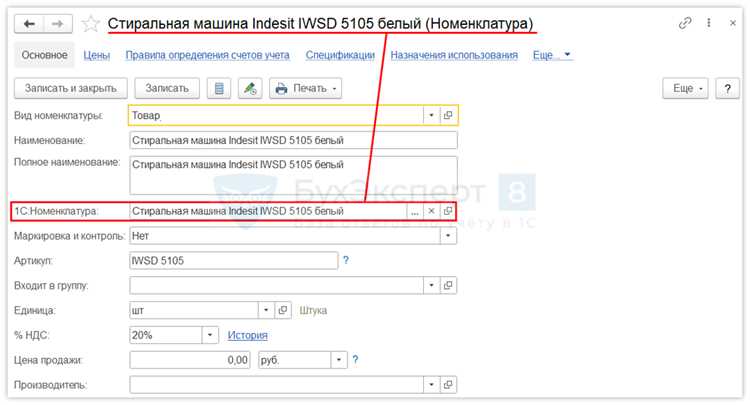Viewport: 750px width, 405px height.
Task: Expand the currency руб. dropdown
Action: pos(339,360)
